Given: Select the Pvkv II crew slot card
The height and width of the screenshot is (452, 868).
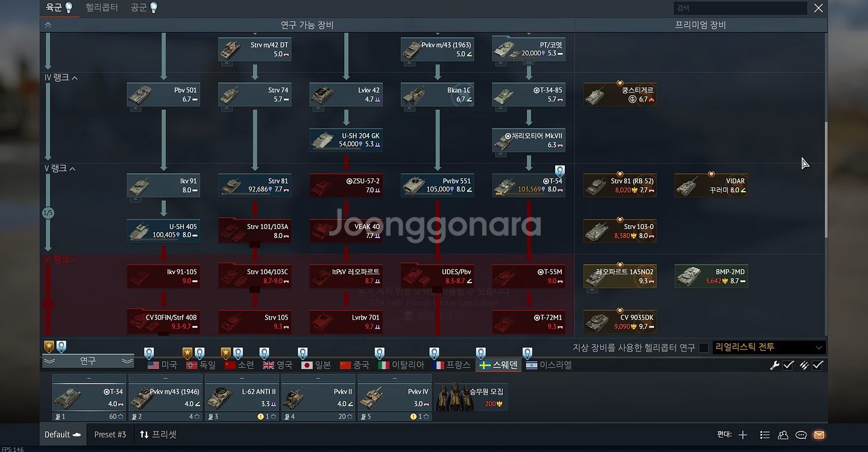Looking at the screenshot, I should click(318, 398).
